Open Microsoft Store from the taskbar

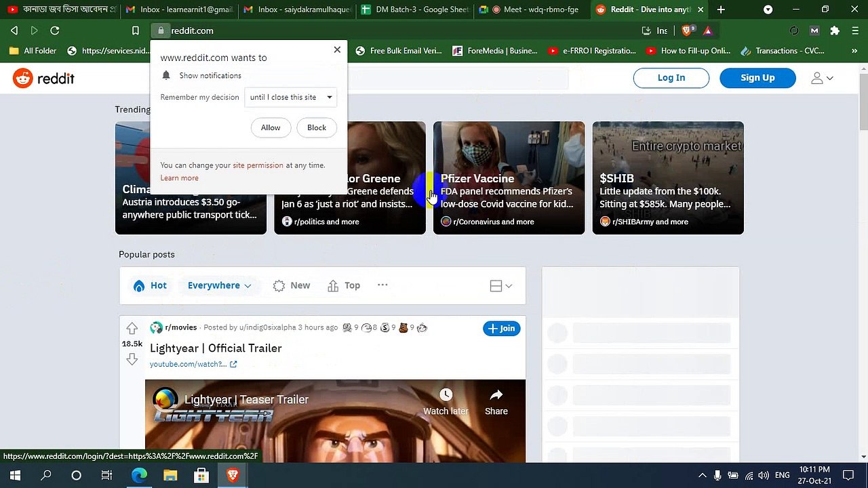[201, 476]
